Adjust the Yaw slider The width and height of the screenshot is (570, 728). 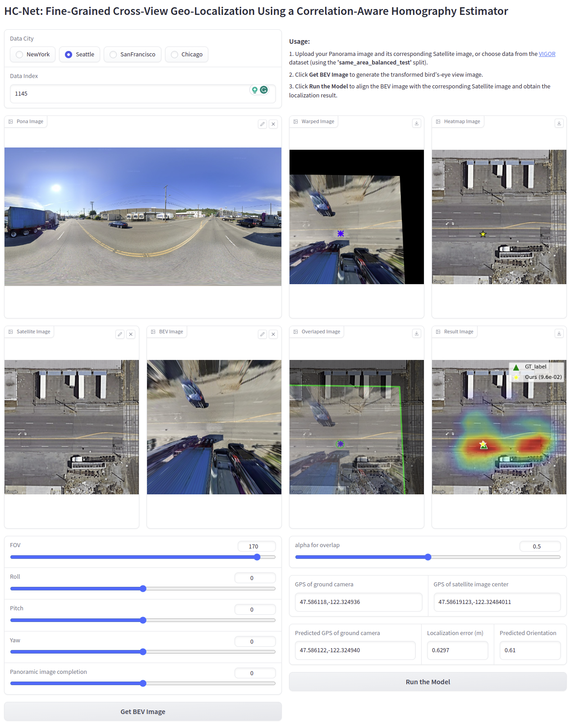(x=143, y=652)
